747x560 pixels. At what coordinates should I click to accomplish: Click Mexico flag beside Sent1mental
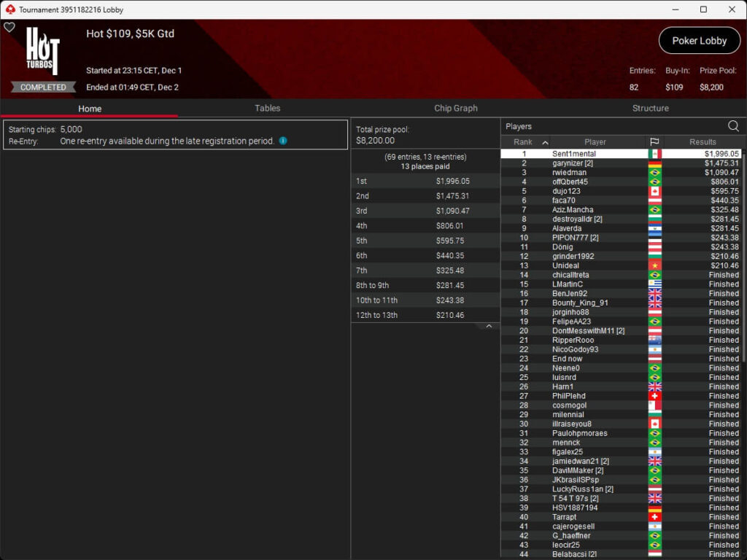pyautogui.click(x=654, y=154)
